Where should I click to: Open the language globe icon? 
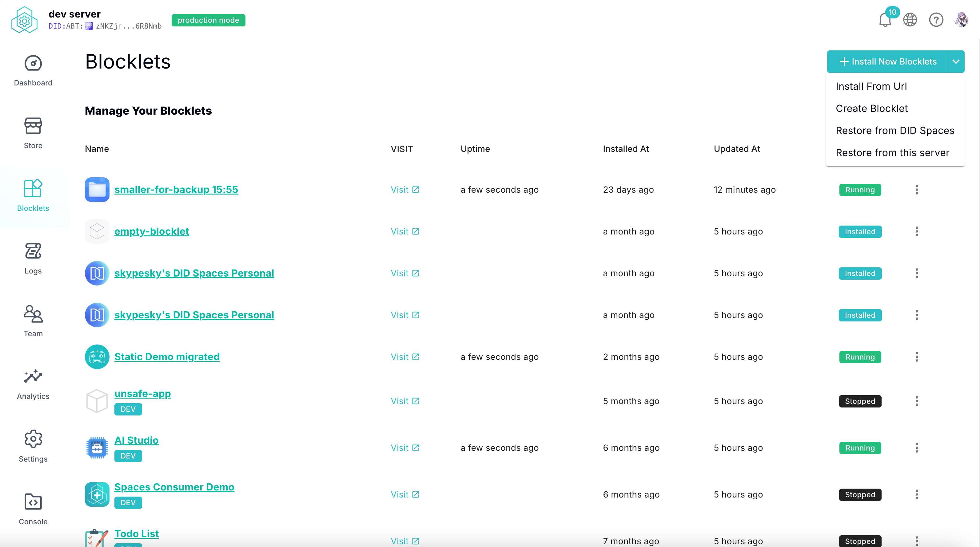(x=910, y=20)
